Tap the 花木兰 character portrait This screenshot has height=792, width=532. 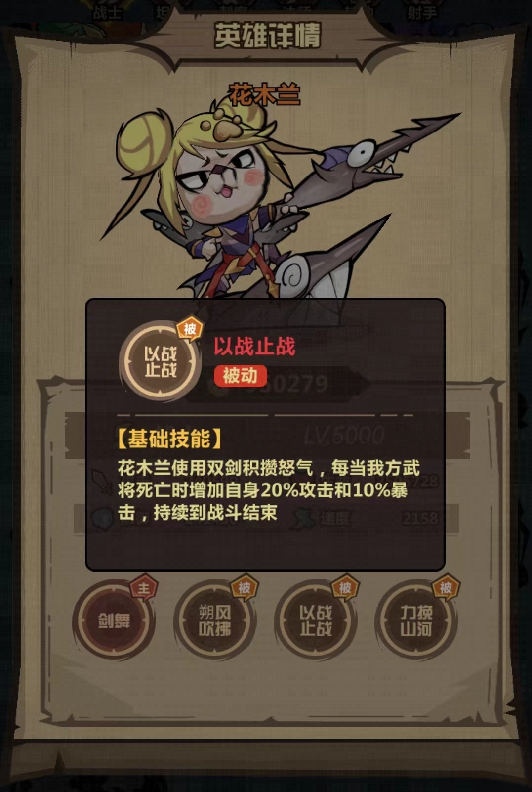tap(277, 203)
